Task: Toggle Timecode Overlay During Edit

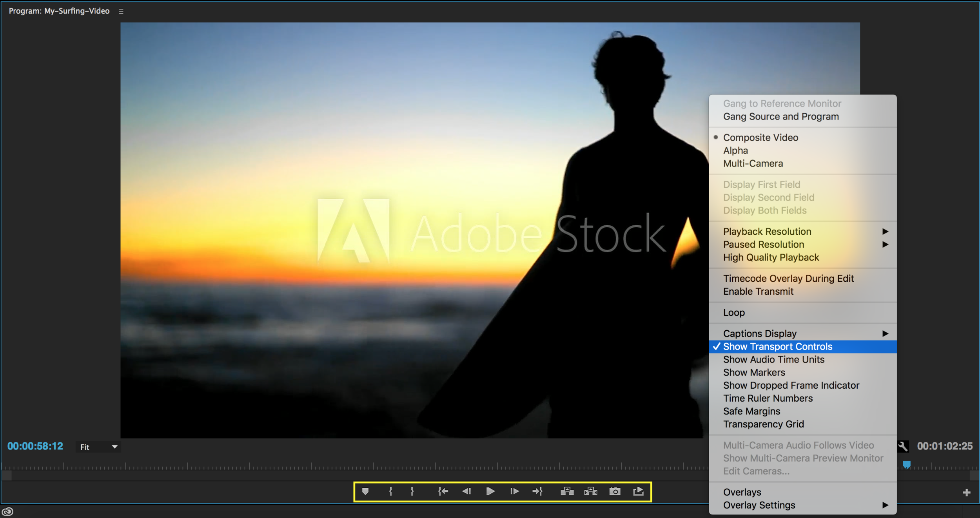Action: (803, 279)
